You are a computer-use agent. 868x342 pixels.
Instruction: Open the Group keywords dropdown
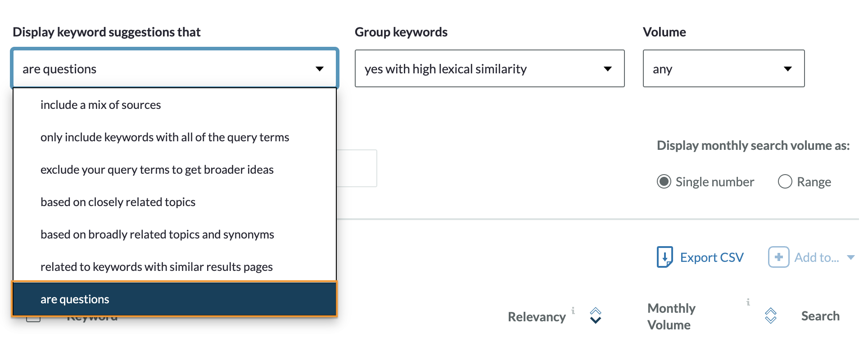pyautogui.click(x=489, y=69)
